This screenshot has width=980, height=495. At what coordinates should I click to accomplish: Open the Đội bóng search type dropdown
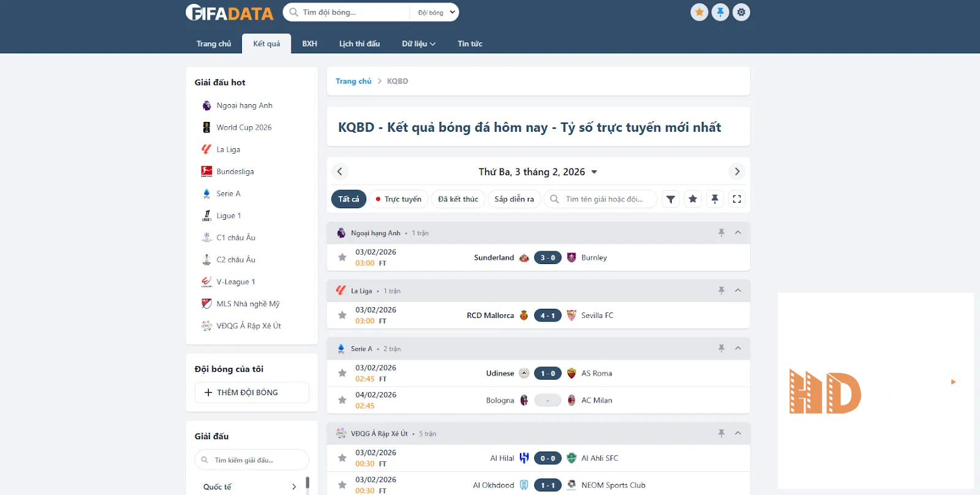point(436,12)
